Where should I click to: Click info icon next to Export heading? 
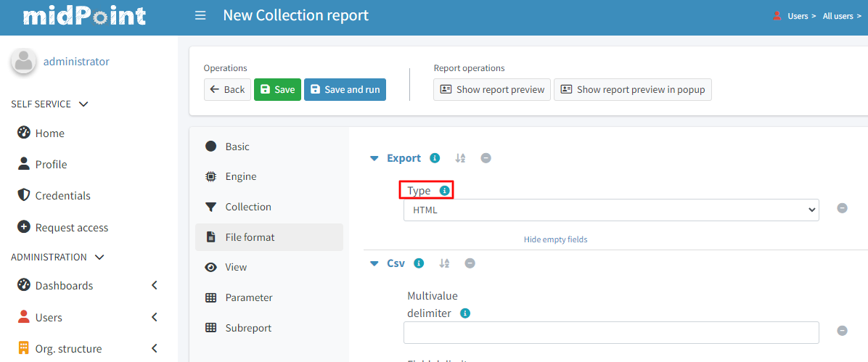pos(435,158)
